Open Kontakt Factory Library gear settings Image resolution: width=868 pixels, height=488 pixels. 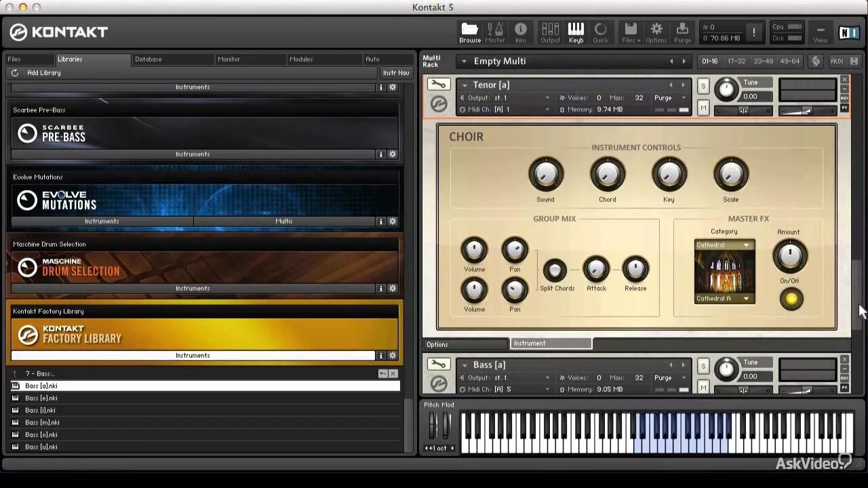pos(392,355)
